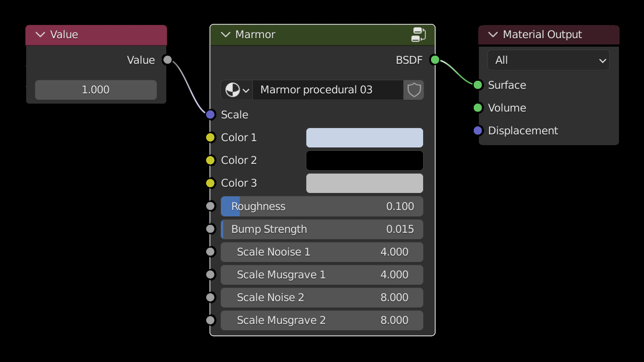The width and height of the screenshot is (644, 362).
Task: Open the Color 1 light blue swatch
Action: (364, 138)
